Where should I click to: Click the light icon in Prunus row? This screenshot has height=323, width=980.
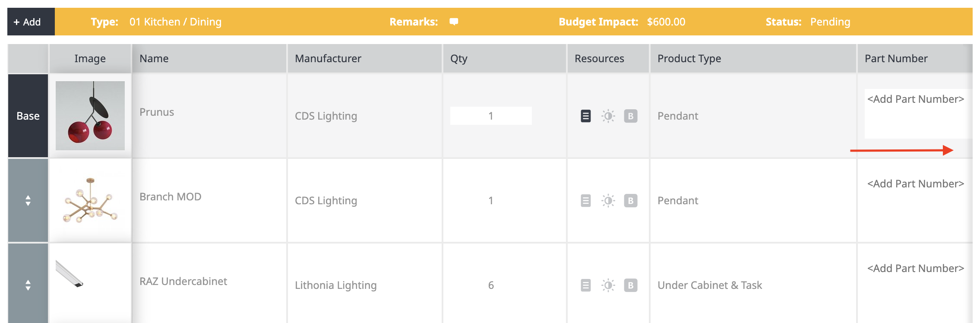click(x=608, y=116)
